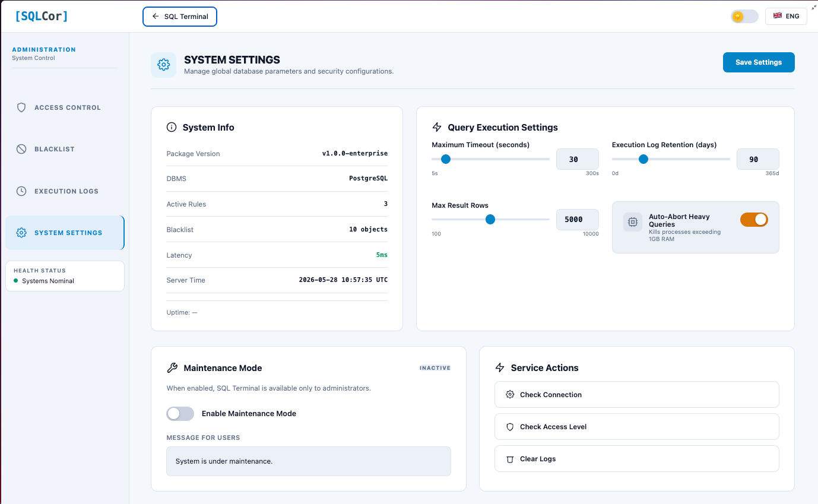
Task: Click the Max Result Rows field showing 5000
Action: click(577, 220)
